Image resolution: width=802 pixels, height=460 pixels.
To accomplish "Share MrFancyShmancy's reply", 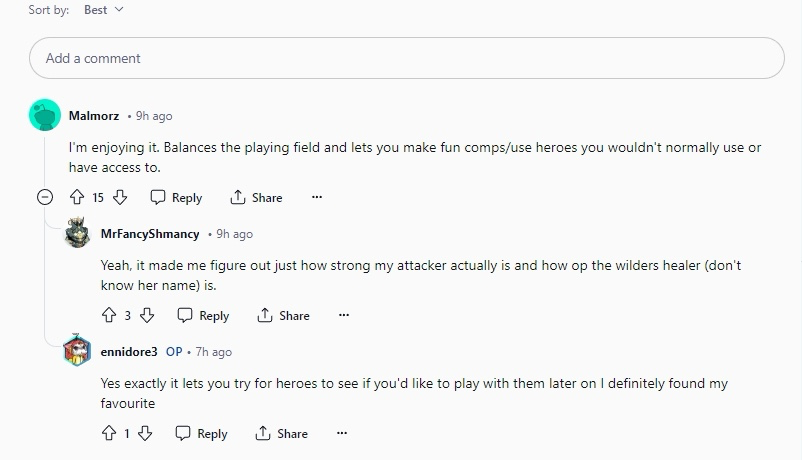I will 283,316.
